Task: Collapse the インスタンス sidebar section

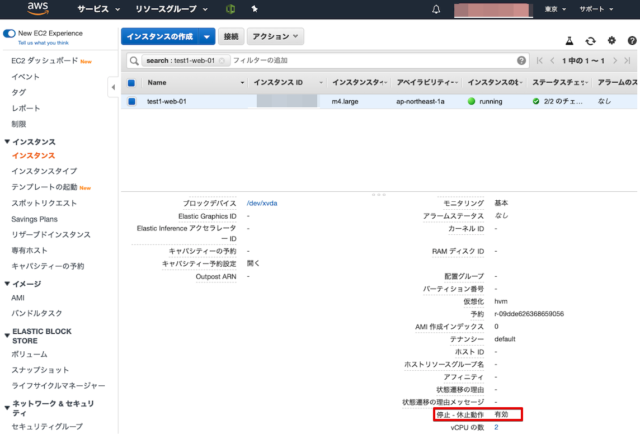Action: click(7, 142)
